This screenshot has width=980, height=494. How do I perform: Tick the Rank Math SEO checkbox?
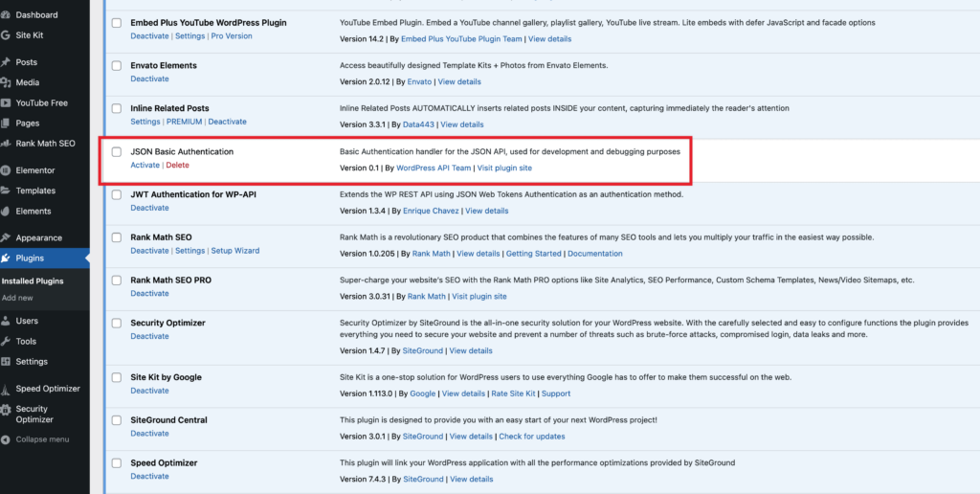(116, 237)
